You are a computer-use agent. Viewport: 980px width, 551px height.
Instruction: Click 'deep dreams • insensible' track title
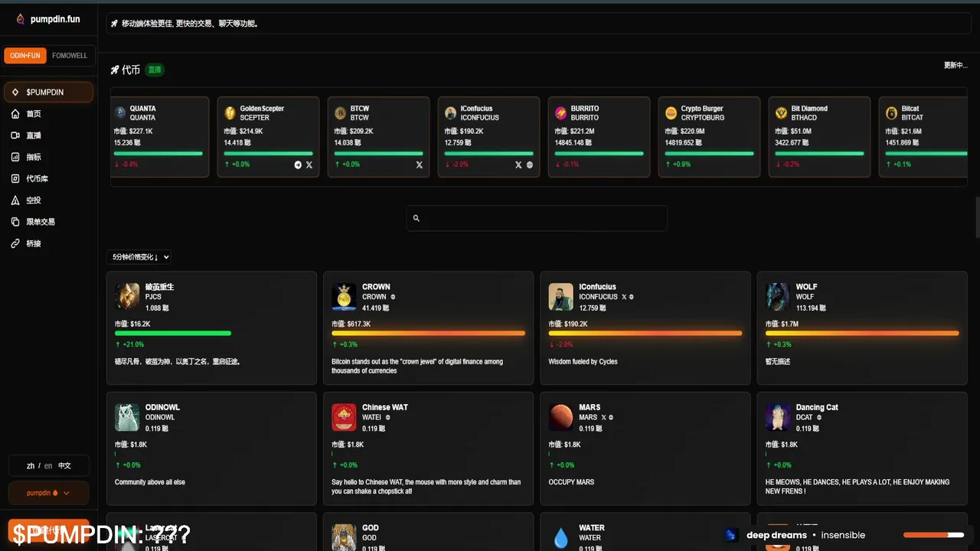click(x=805, y=536)
